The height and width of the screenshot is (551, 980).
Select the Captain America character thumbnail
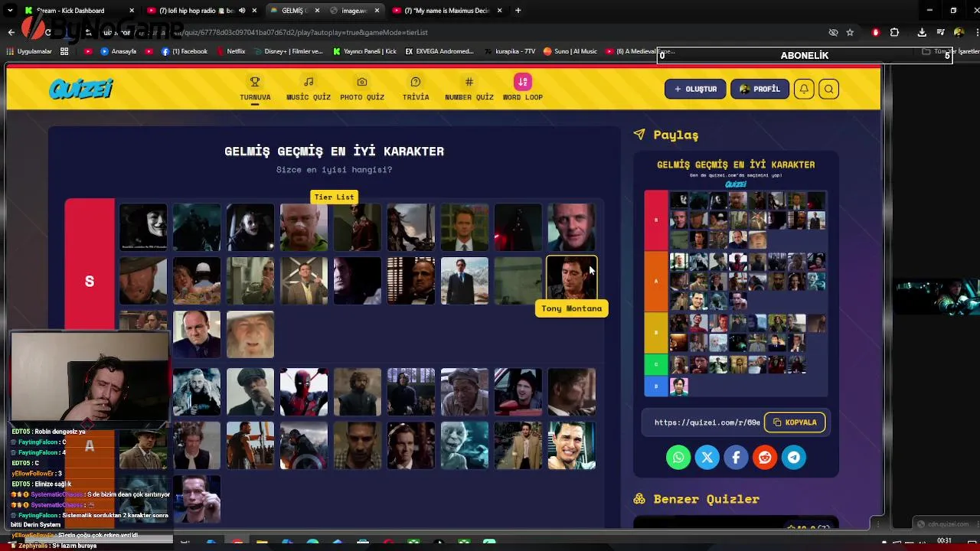(x=304, y=445)
